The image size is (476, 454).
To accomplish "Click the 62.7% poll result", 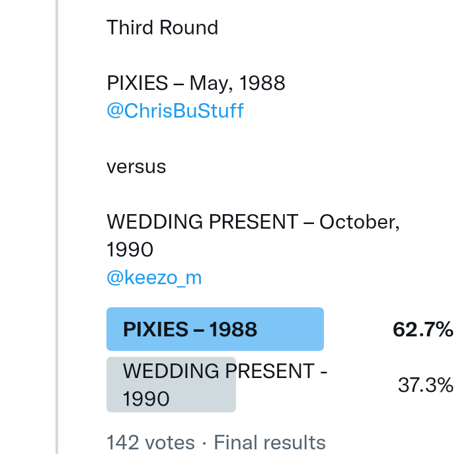I will pos(422,329).
